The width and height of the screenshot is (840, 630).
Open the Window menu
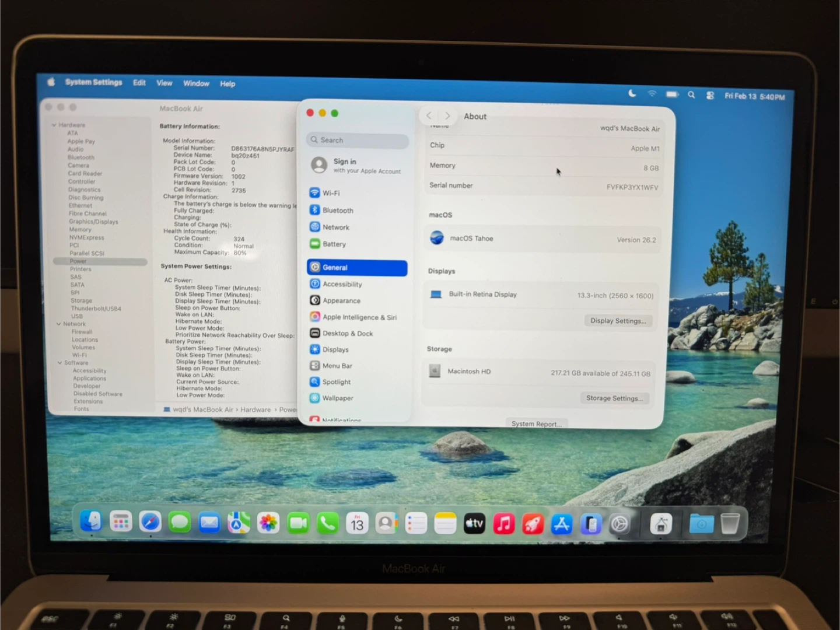pos(196,83)
